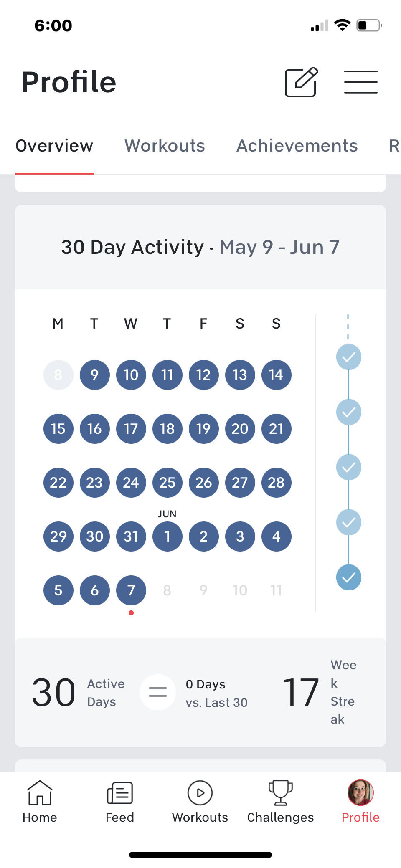
Task: Tap the edit profile pencil icon
Action: [x=301, y=82]
